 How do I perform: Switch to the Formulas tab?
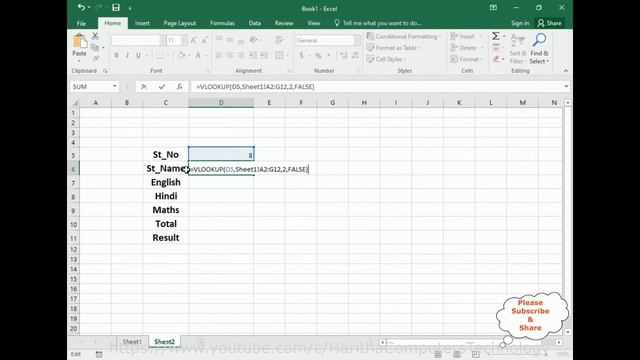pos(222,23)
